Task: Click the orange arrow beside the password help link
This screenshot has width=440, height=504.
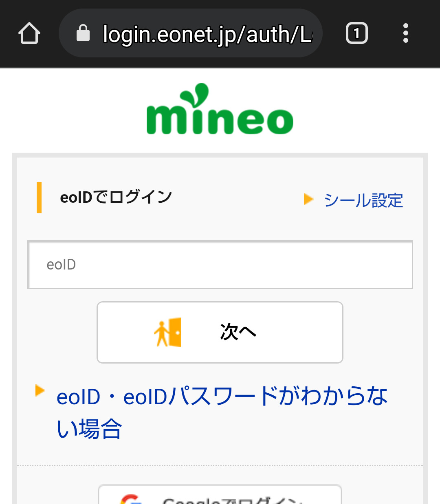Action: coord(40,390)
